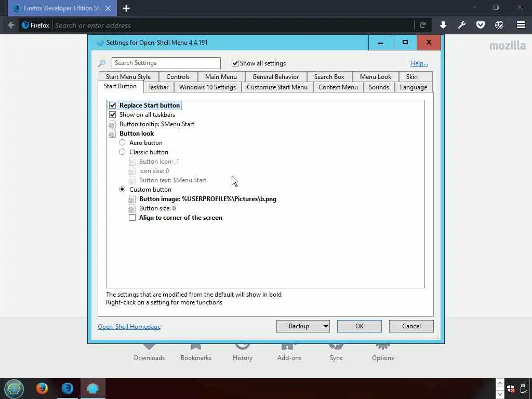
Task: Click the Cancel button
Action: [411, 326]
